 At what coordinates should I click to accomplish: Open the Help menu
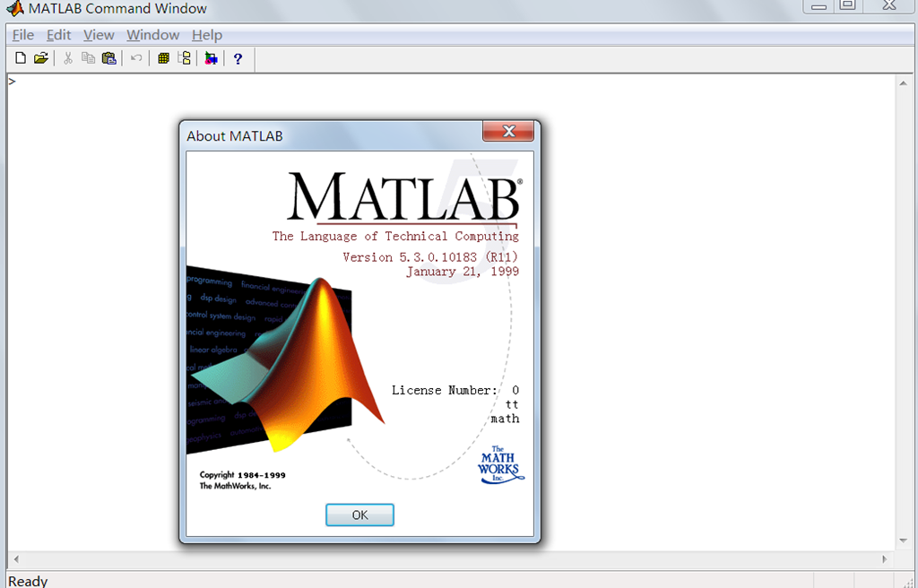pyautogui.click(x=206, y=35)
